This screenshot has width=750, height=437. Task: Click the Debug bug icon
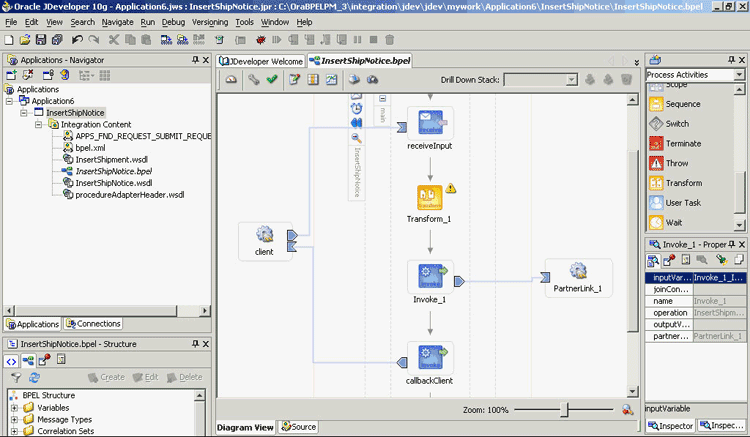click(x=261, y=40)
